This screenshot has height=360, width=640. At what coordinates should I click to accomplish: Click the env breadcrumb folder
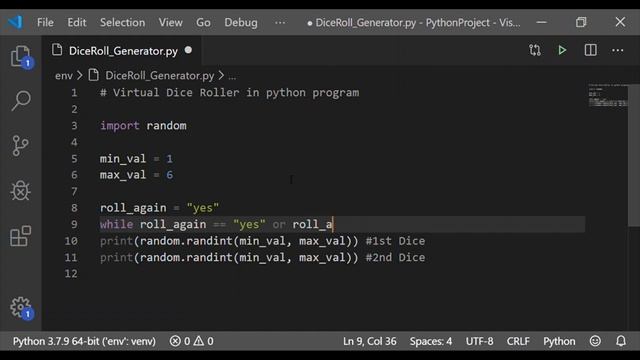pos(64,76)
